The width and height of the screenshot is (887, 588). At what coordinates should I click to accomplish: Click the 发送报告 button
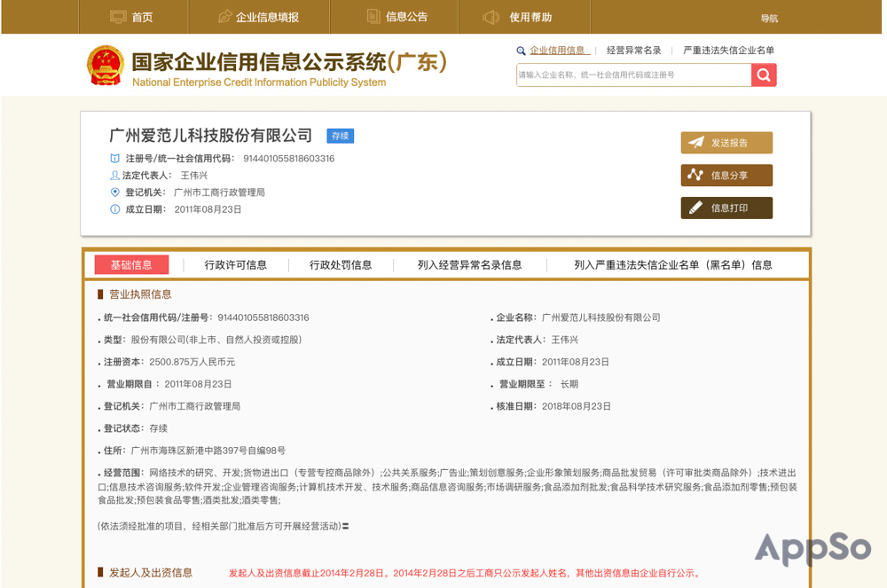pos(726,142)
